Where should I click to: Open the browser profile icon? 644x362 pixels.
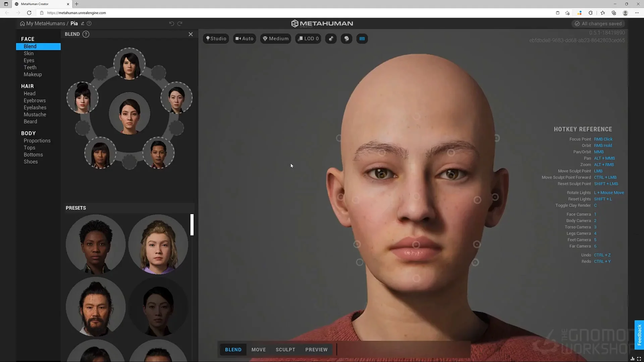click(625, 13)
